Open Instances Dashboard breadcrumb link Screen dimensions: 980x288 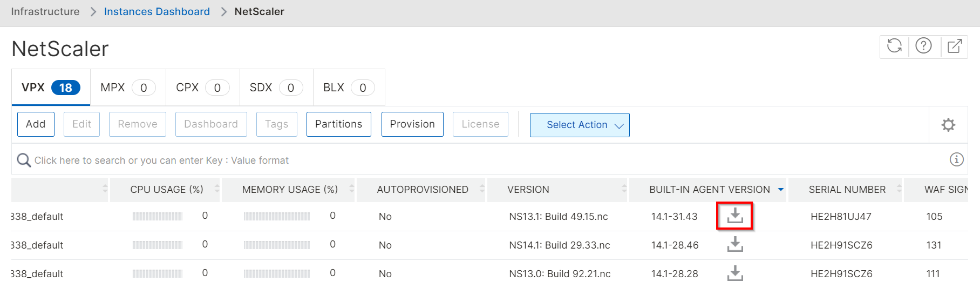[157, 11]
